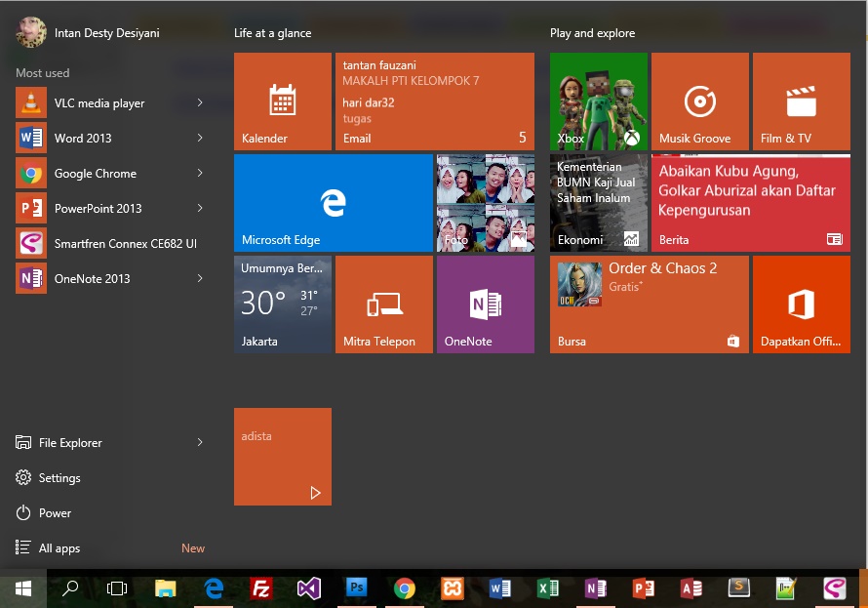The image size is (868, 608).
Task: Open the Mitra Telepon tile
Action: point(383,304)
